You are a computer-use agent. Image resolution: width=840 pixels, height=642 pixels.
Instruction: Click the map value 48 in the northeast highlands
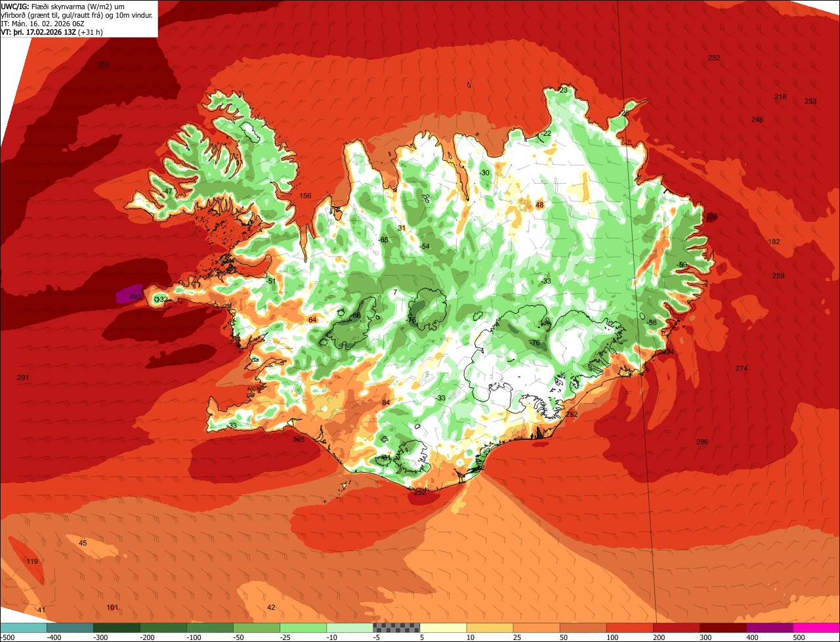(539, 205)
